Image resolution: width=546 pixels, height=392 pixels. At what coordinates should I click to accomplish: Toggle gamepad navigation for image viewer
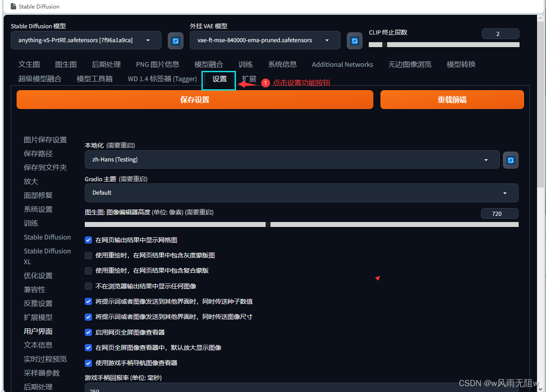pos(88,363)
